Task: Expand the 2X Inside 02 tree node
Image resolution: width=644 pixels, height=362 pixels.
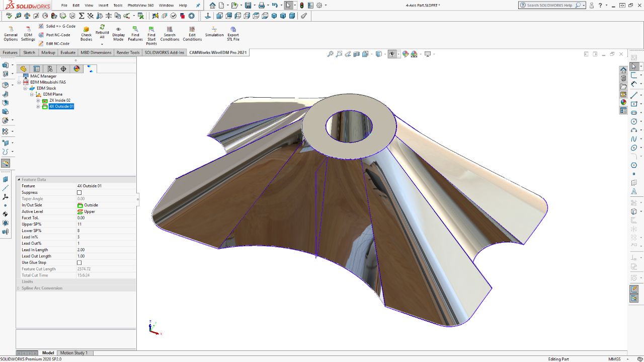Action: click(x=38, y=101)
